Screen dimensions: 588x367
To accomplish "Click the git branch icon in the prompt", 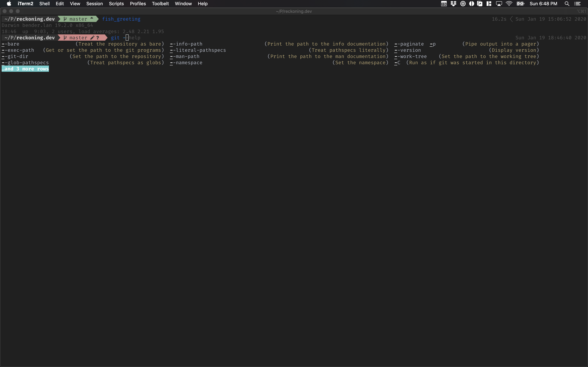I will click(x=65, y=38).
